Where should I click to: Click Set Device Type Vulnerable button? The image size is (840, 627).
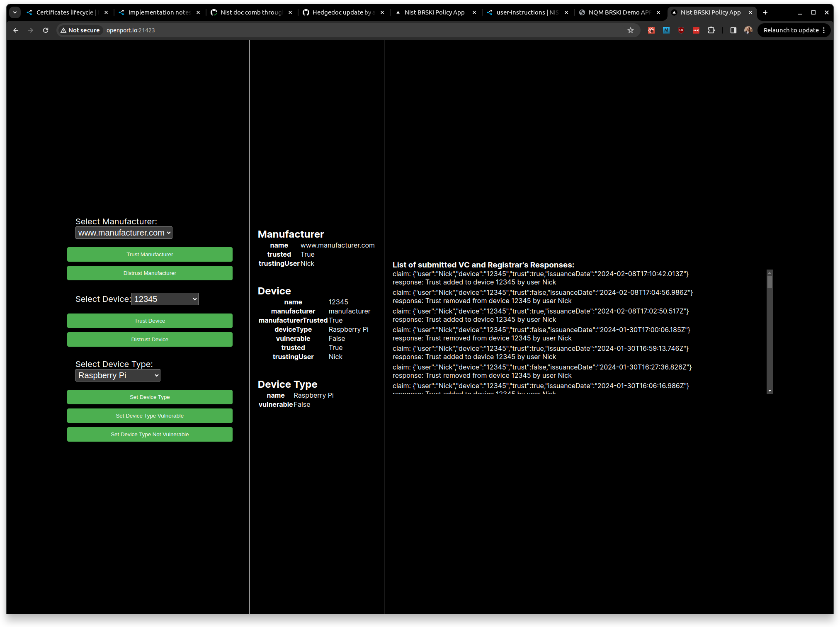150,416
